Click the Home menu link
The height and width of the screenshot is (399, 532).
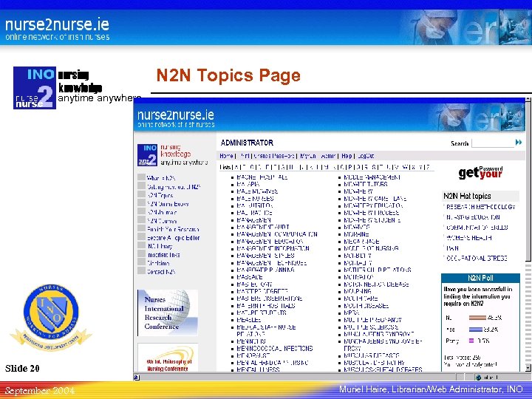tap(226, 156)
